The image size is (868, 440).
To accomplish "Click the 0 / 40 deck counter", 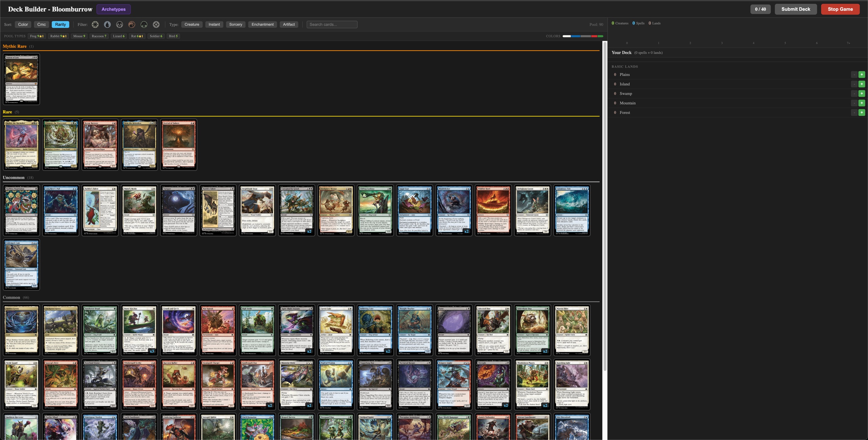I will click(761, 9).
